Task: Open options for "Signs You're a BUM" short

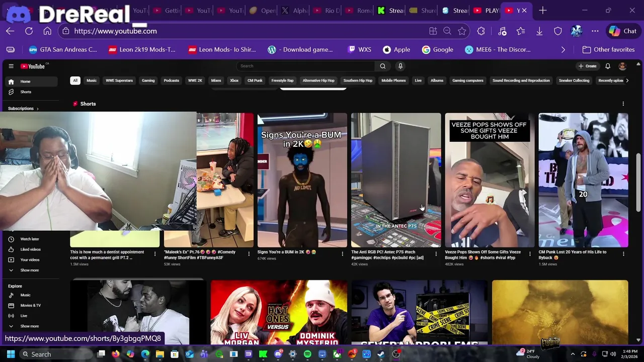Action: click(342, 254)
